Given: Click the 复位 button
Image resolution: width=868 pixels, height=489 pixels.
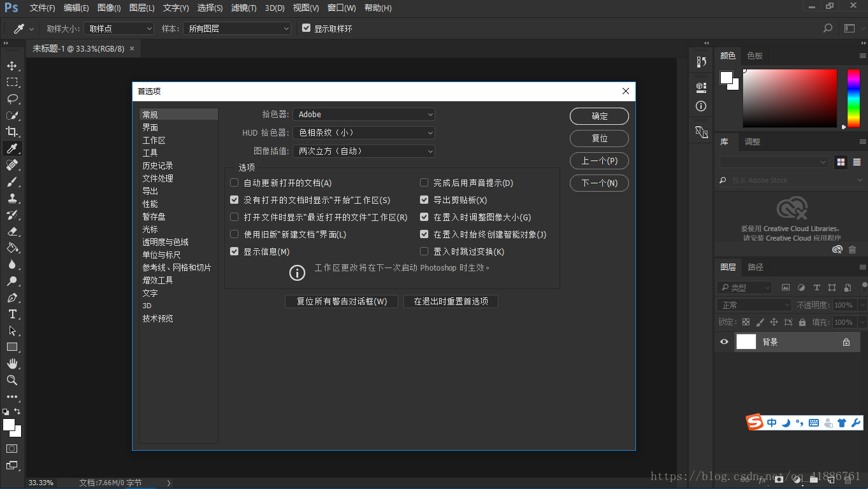Looking at the screenshot, I should pyautogui.click(x=599, y=139).
